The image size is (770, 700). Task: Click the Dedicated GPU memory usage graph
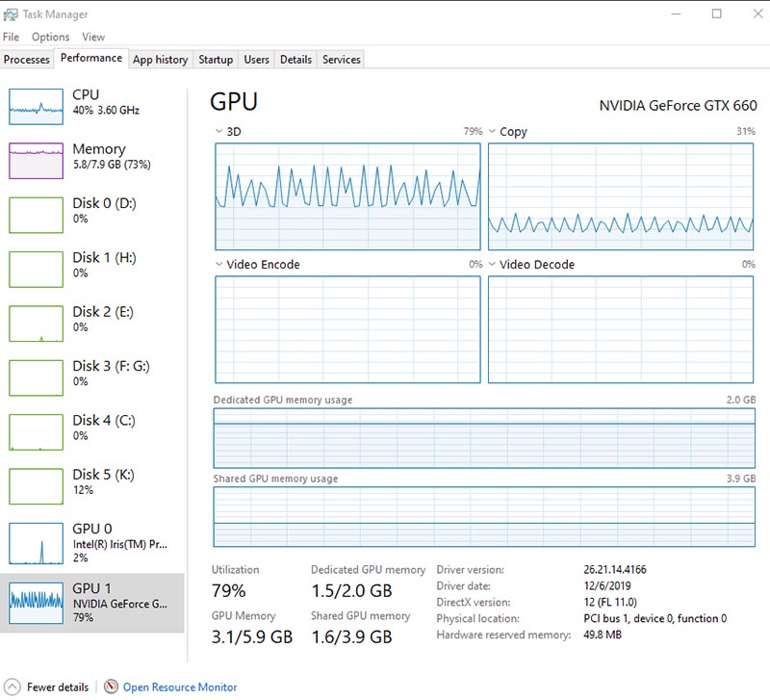point(484,438)
